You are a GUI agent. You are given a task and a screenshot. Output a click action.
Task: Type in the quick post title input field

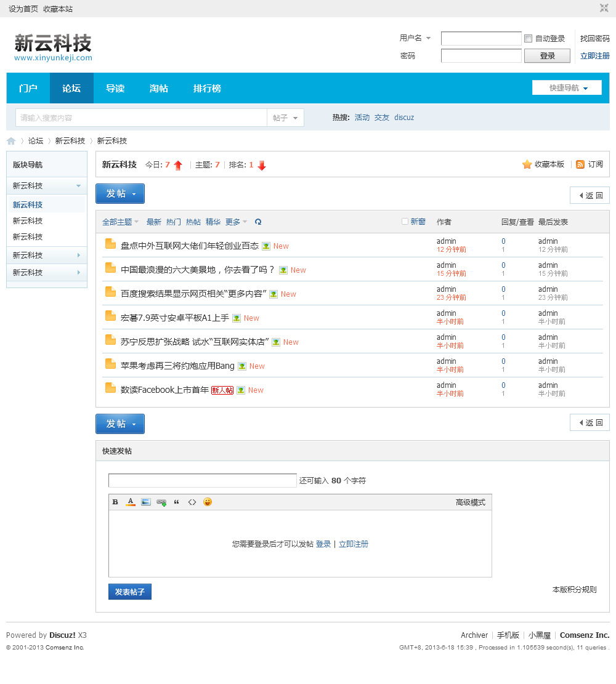202,480
